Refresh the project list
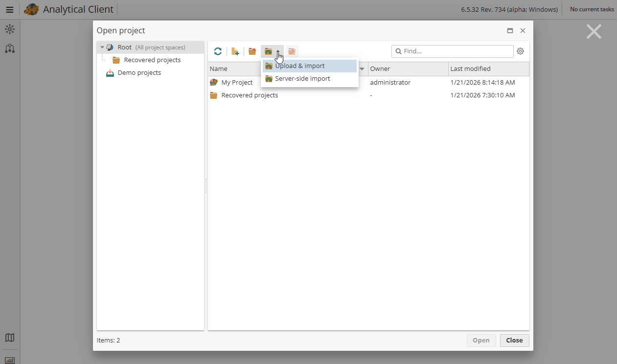This screenshot has width=617, height=364. click(x=218, y=51)
